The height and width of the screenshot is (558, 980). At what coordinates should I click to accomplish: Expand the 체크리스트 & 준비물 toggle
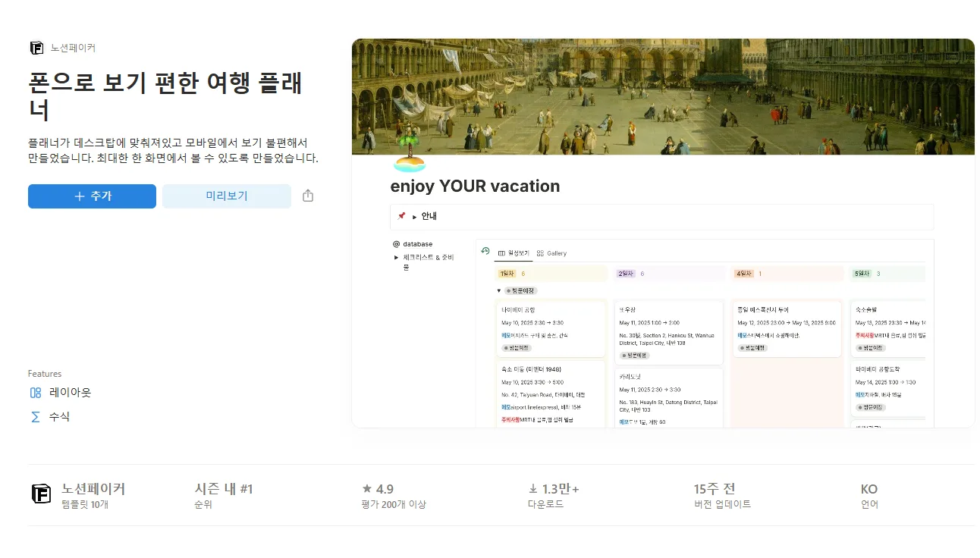click(x=396, y=258)
